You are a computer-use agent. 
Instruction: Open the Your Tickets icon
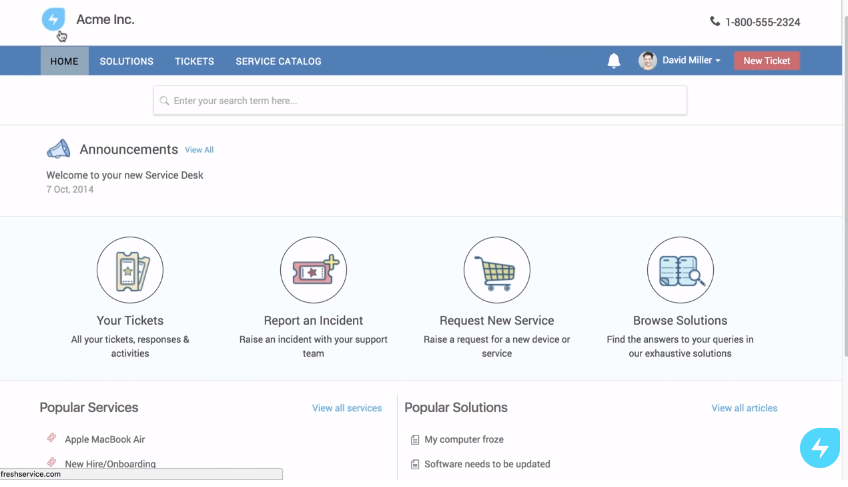pos(130,269)
